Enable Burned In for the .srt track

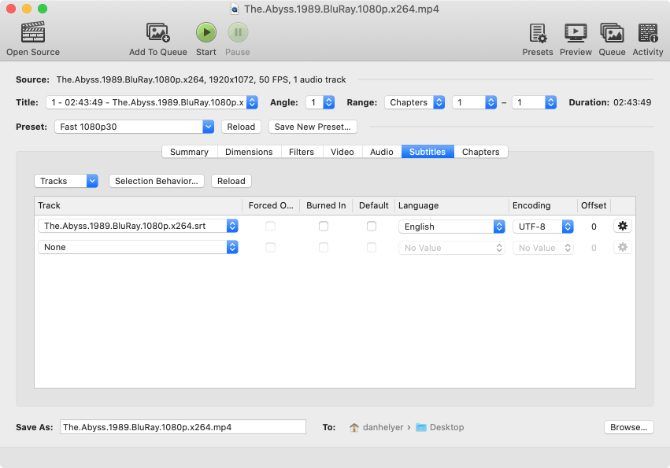pos(323,226)
